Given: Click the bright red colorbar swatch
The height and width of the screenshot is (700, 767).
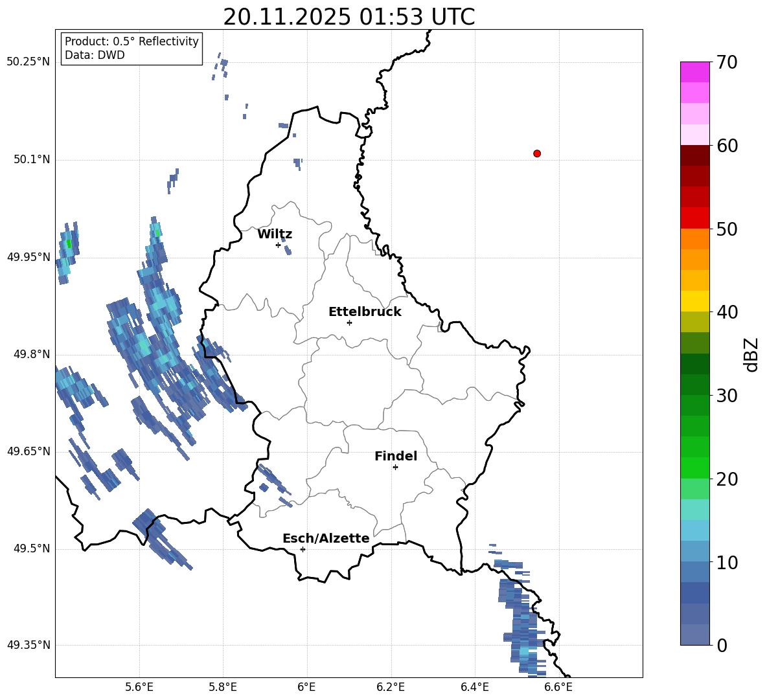Looking at the screenshot, I should click(694, 218).
